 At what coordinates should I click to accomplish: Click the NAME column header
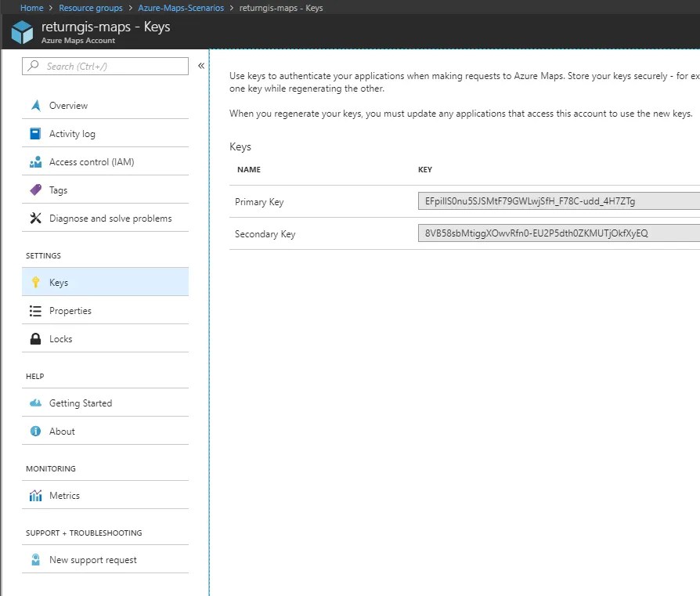249,170
